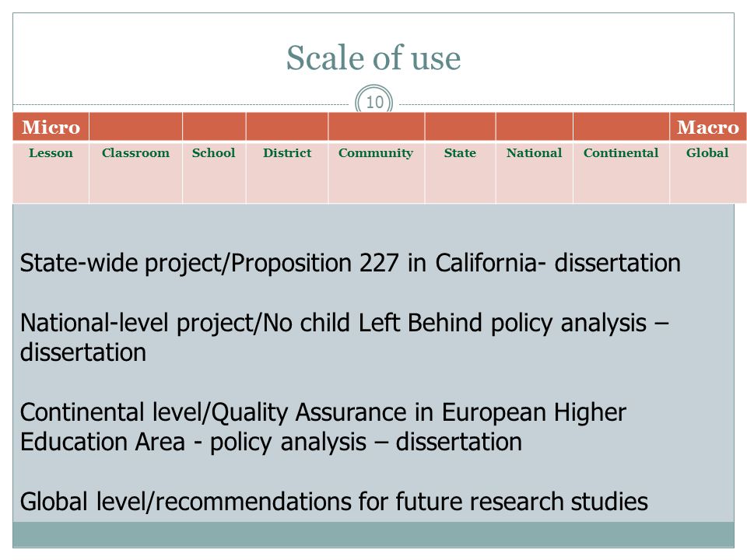
Task: Click the empty orange cell above Community
Action: coord(376,127)
